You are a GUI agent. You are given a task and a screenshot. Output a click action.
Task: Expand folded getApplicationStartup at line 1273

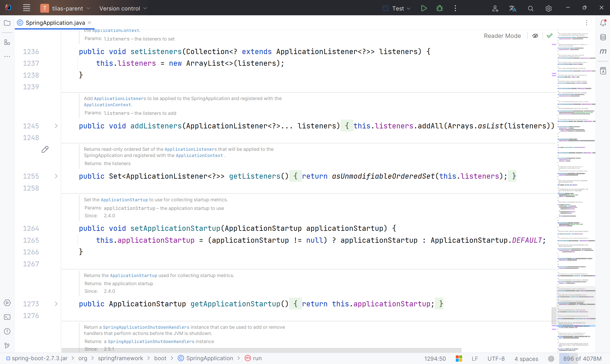(x=56, y=304)
